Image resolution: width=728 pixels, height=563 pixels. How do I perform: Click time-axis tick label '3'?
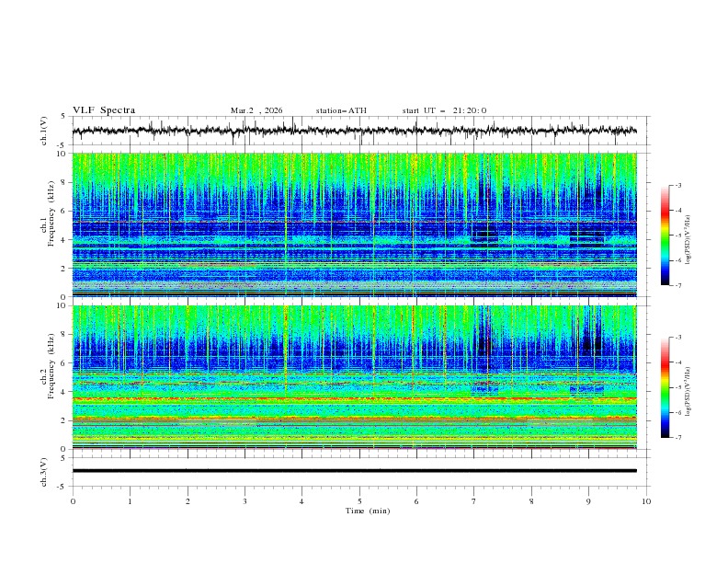pyautogui.click(x=245, y=501)
